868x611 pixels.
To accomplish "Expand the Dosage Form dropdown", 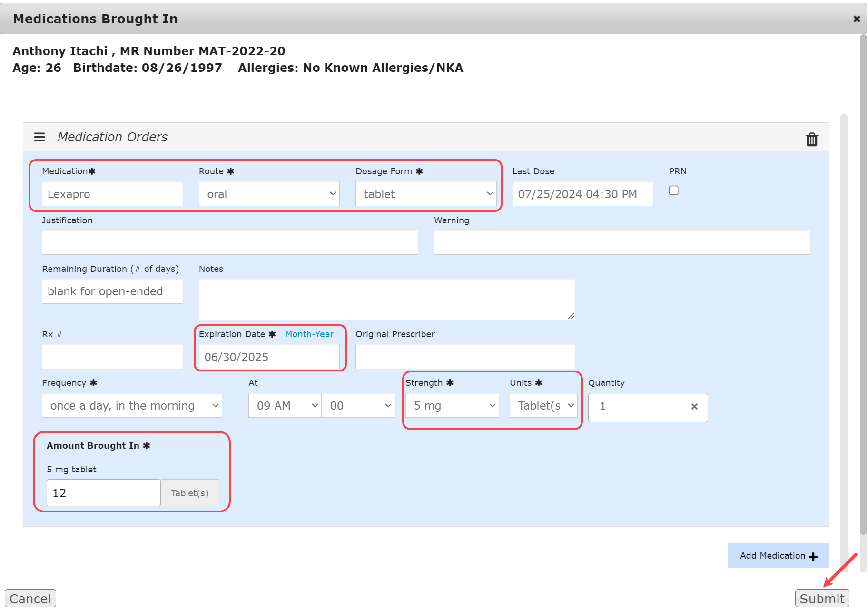I will click(425, 194).
